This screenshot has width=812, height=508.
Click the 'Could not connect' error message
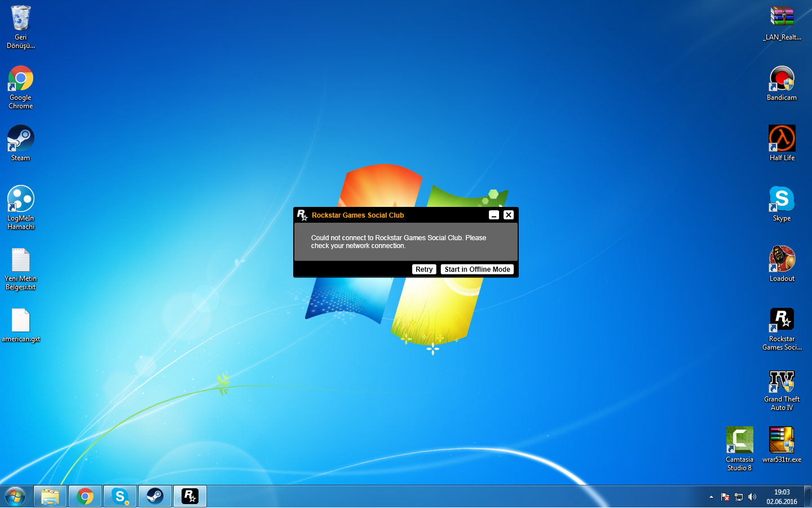coord(399,242)
